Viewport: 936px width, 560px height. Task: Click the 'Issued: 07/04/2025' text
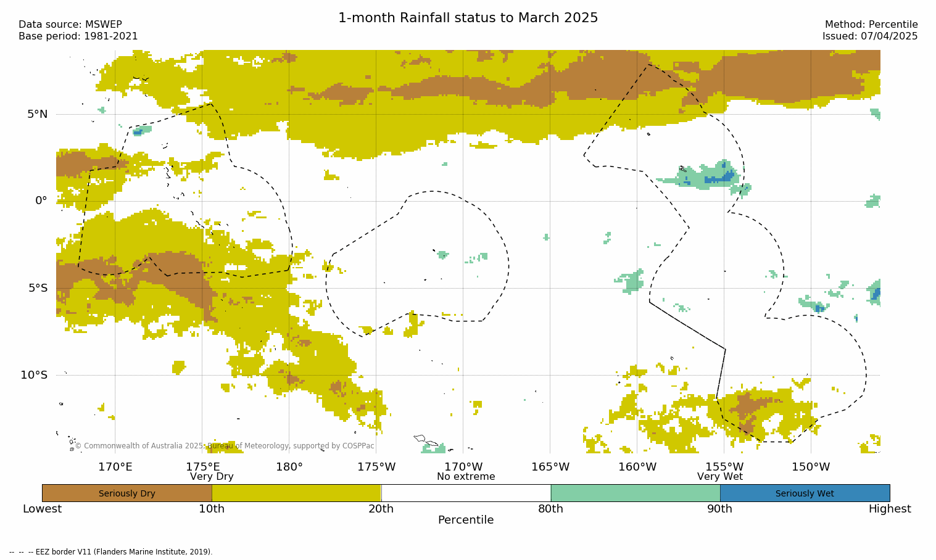point(870,36)
